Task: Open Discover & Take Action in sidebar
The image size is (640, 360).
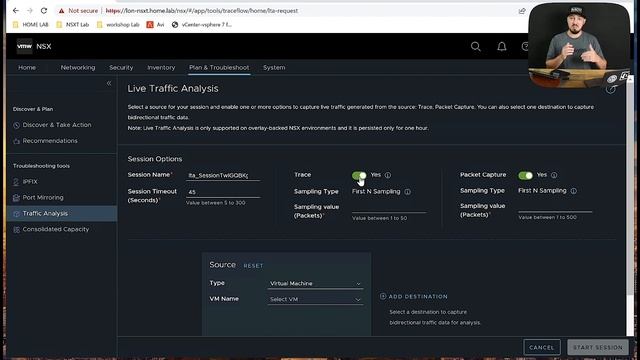Action: 57,125
